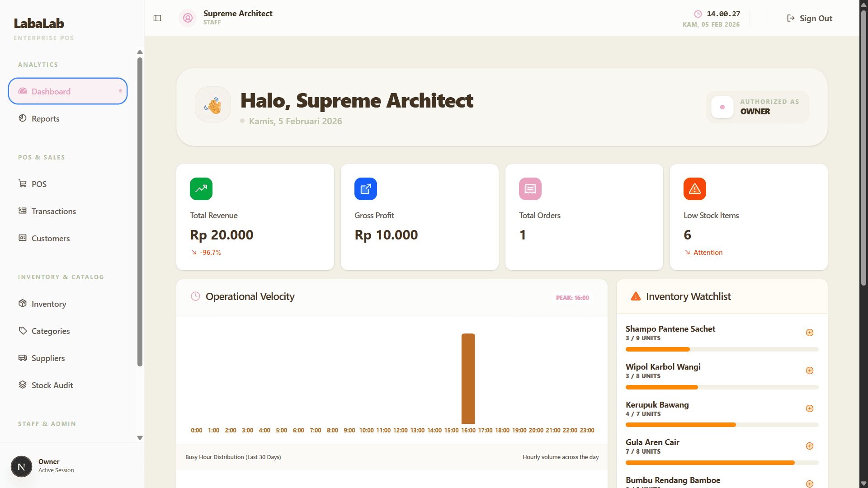Click the main page scrollbar down arrow

pos(863,483)
